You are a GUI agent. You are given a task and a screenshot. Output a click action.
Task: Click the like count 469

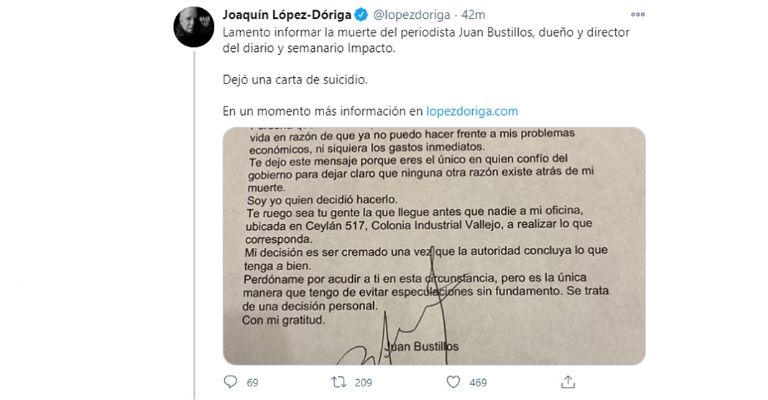[x=478, y=382]
